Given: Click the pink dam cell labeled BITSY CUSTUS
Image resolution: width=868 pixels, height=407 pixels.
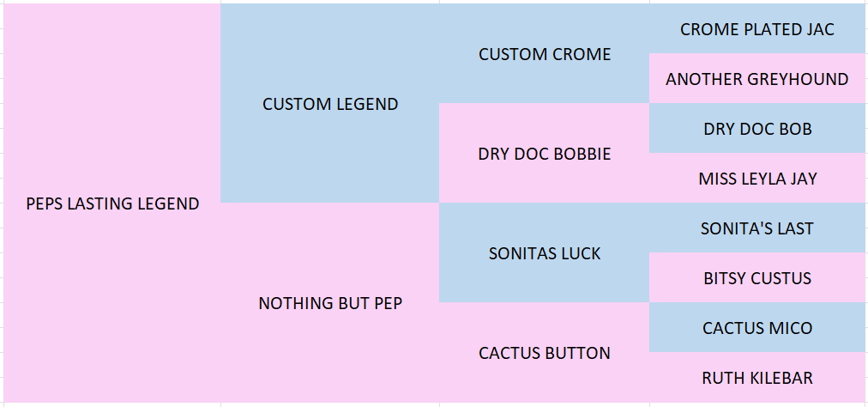Looking at the screenshot, I should click(x=758, y=278).
